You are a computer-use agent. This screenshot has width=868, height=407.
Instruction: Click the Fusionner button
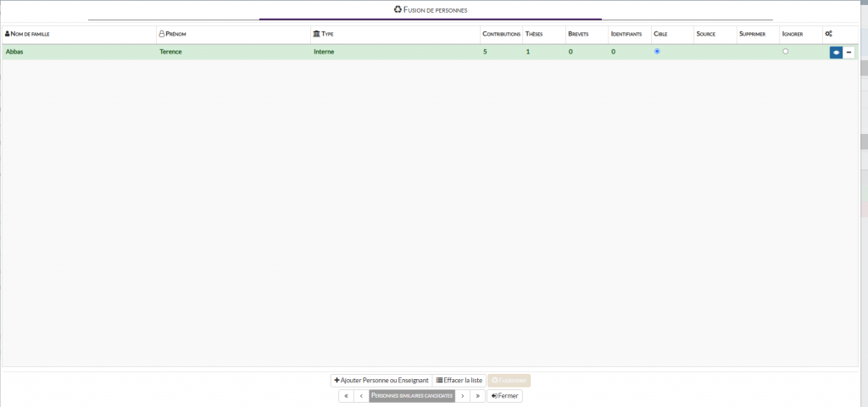click(x=509, y=381)
